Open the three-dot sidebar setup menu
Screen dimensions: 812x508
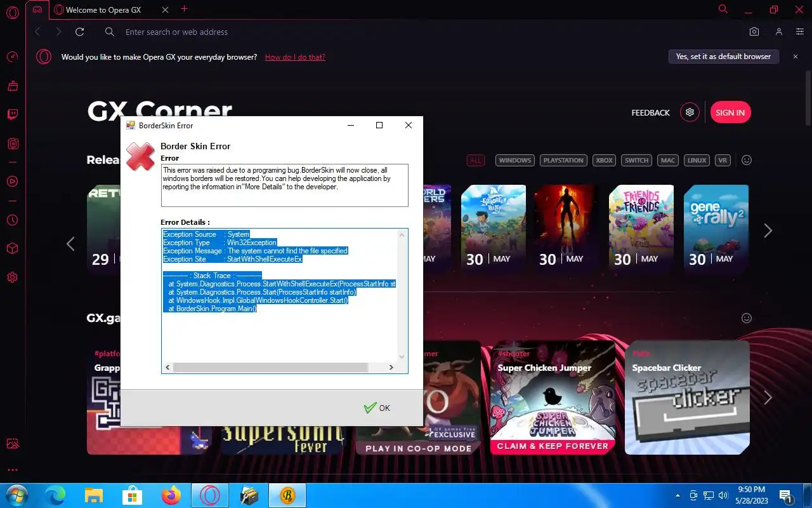(12, 471)
